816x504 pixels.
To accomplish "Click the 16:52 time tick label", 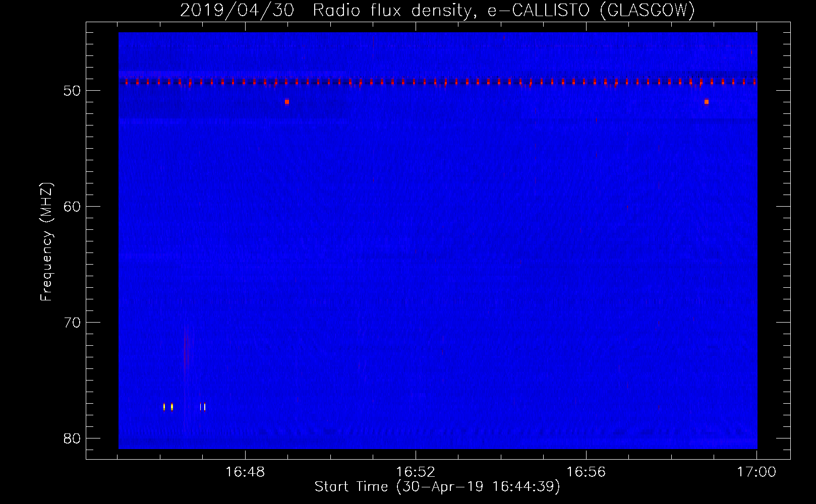I will pyautogui.click(x=415, y=472).
